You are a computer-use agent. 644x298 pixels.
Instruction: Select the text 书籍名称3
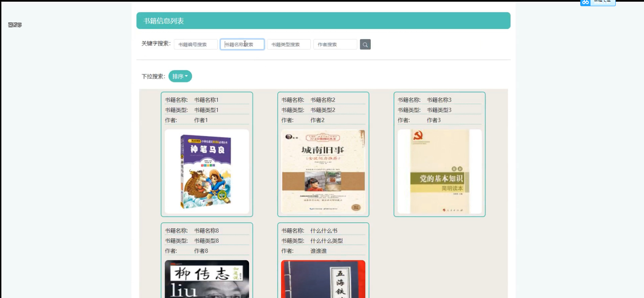439,100
